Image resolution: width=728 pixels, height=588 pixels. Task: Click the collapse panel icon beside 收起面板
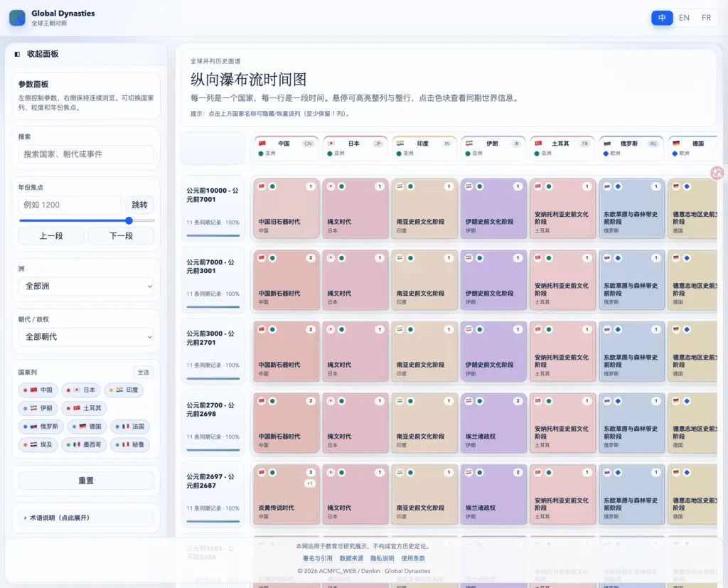click(17, 54)
